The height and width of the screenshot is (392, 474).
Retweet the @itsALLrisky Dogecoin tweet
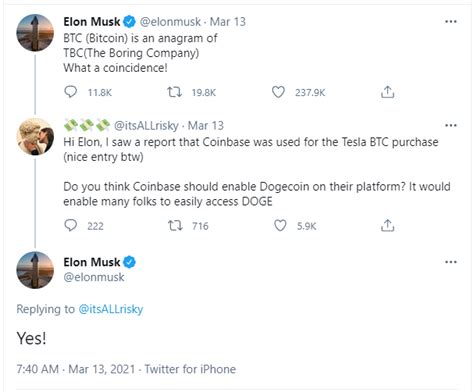pyautogui.click(x=175, y=226)
